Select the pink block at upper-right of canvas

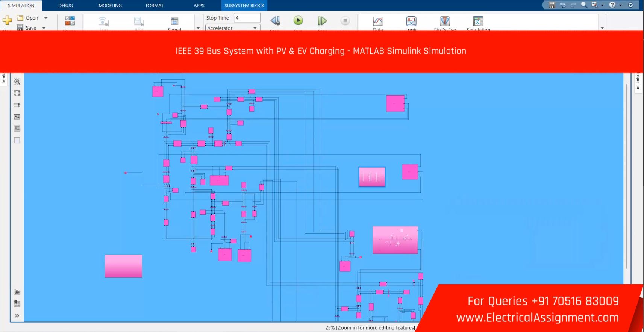395,103
